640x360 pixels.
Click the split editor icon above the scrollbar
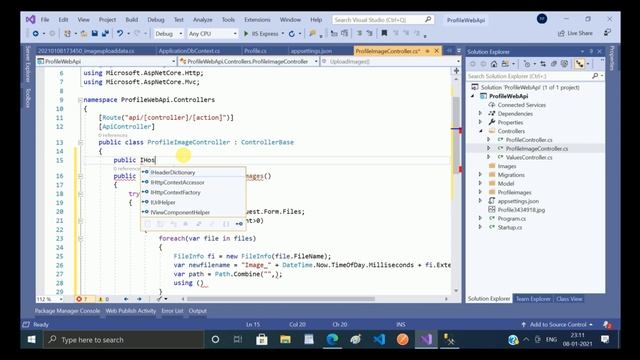pos(456,71)
